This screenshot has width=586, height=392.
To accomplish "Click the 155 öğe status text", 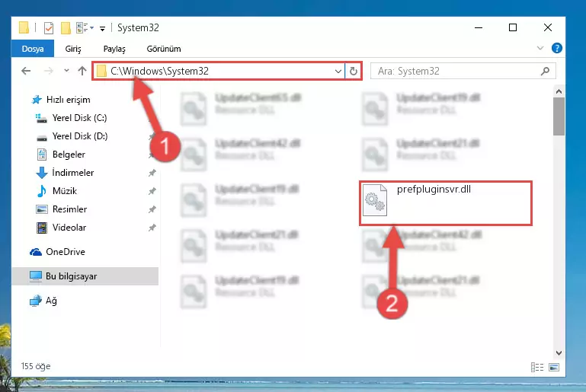I will pyautogui.click(x=36, y=366).
